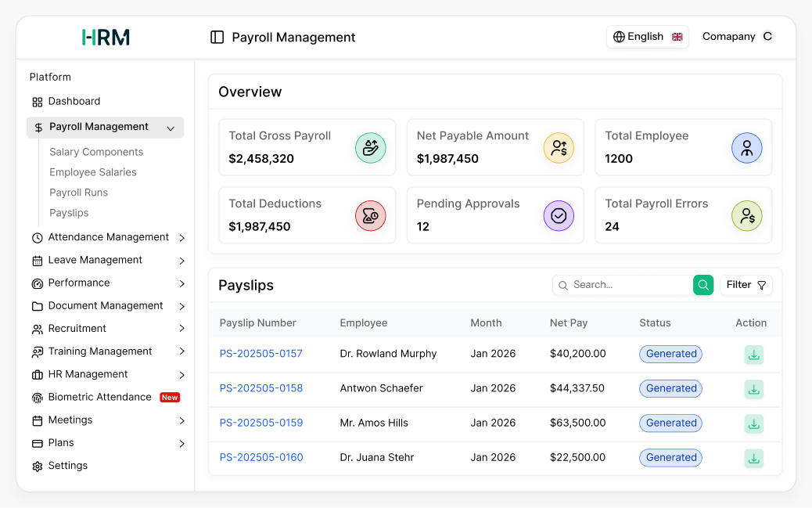The width and height of the screenshot is (812, 508).
Task: Click the Total Gross Payroll money icon
Action: (370, 147)
